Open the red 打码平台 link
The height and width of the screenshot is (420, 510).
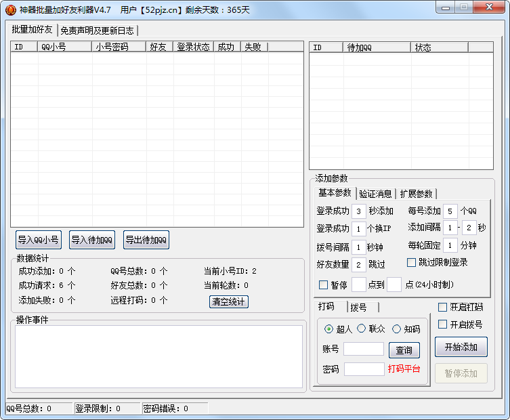tap(404, 369)
